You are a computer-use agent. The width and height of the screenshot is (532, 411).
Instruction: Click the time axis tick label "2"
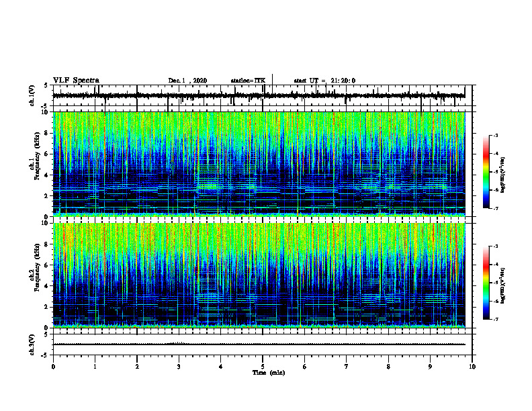[x=137, y=367]
